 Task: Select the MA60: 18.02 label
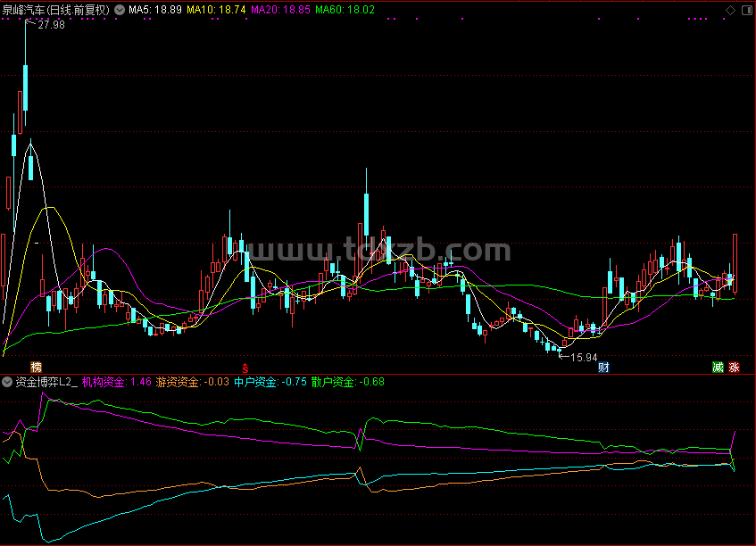(345, 10)
